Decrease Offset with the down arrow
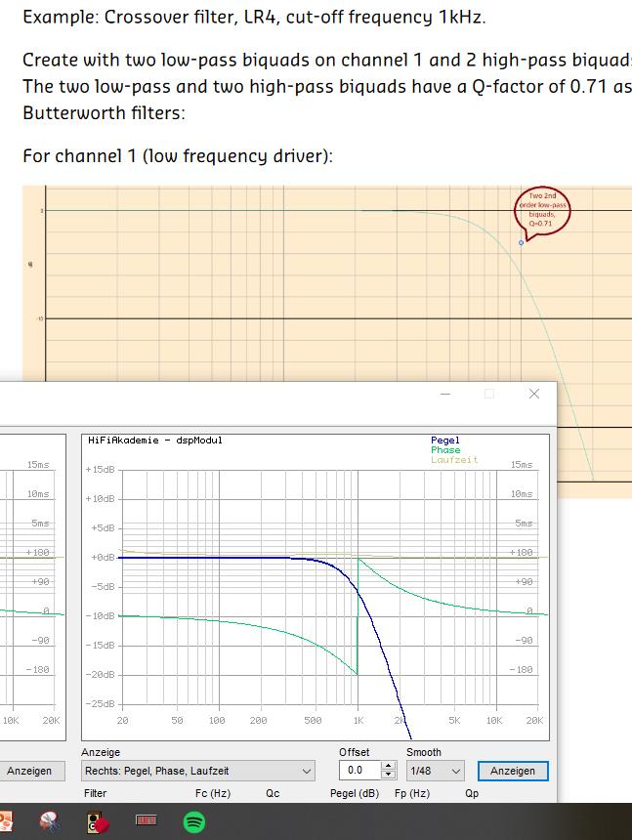The image size is (632, 840). (x=389, y=776)
